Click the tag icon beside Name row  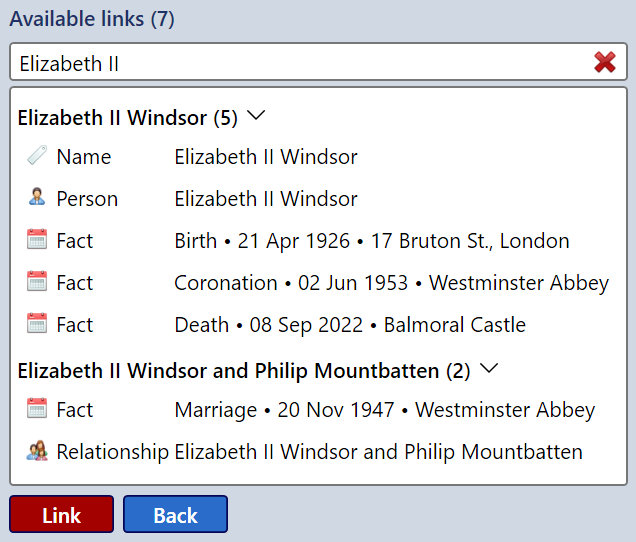[37, 156]
